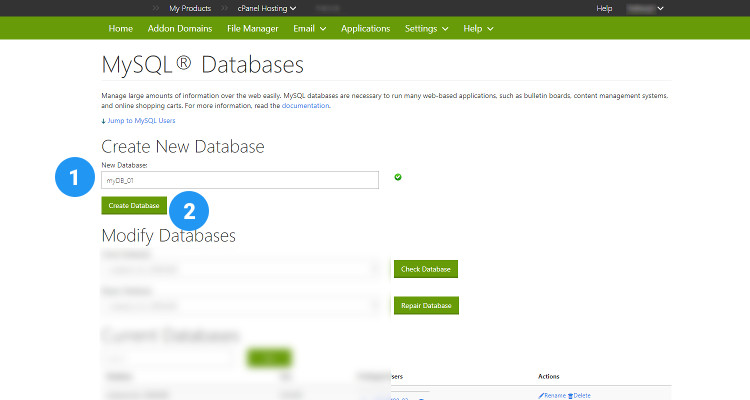Expand the Settings dropdown menu

(x=426, y=29)
